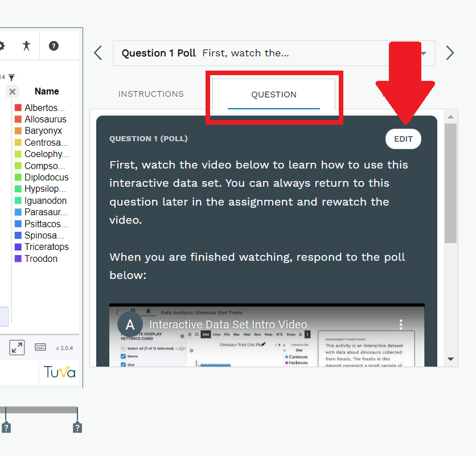Viewport: 476px width, 456px height.
Task: Open the keyboard shortcuts icon
Action: (40, 347)
